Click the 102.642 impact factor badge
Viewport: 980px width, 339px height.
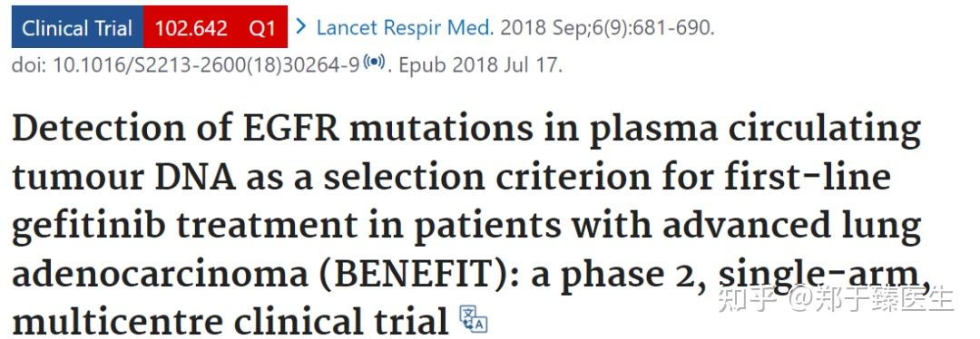[x=191, y=28]
